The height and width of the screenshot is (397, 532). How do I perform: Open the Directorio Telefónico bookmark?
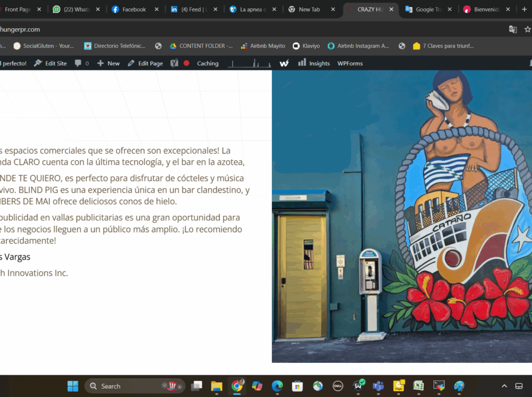point(115,46)
